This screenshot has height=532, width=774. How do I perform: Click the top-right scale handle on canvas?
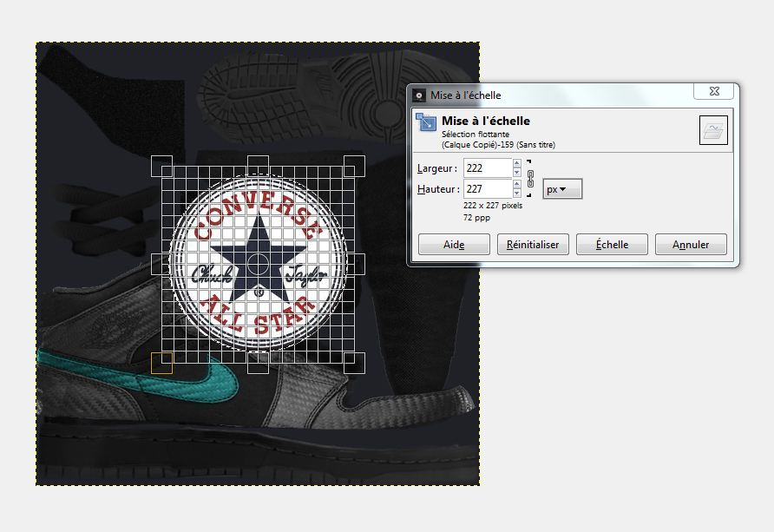click(354, 167)
